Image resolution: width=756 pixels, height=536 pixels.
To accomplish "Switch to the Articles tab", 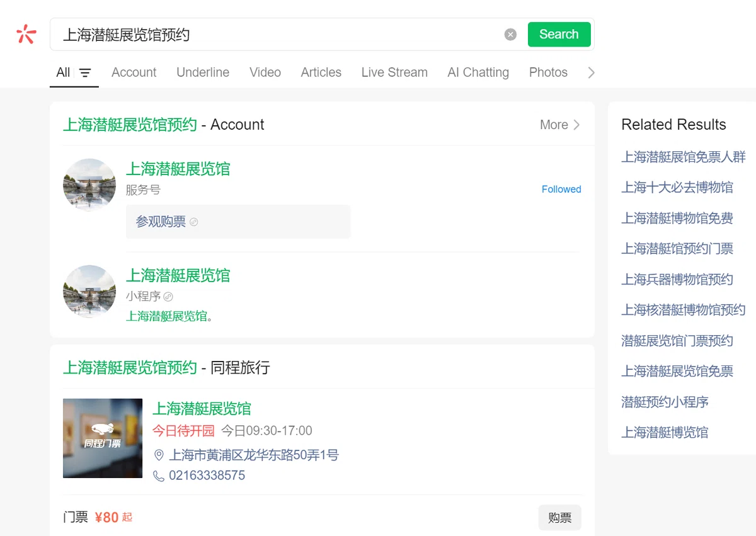I will [321, 72].
